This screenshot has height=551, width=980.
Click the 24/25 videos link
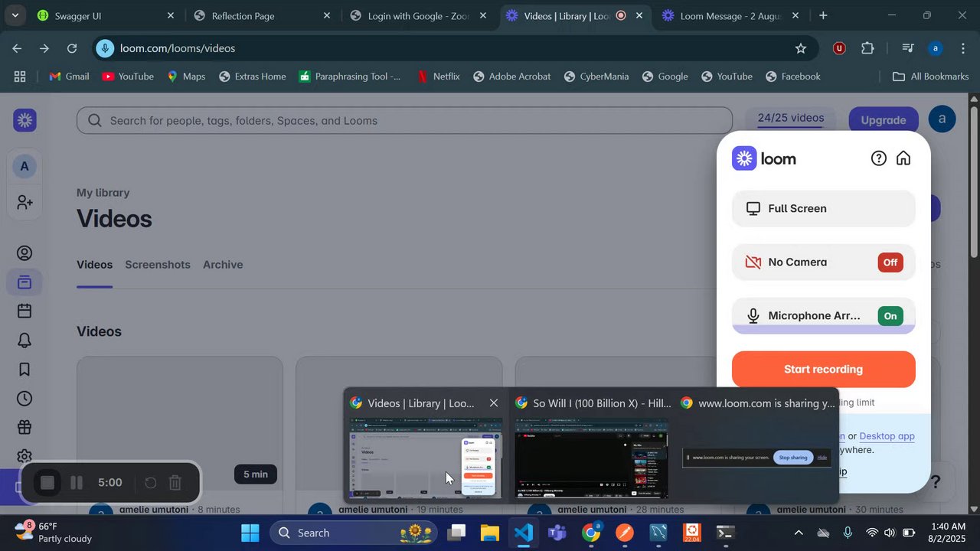[x=791, y=118]
